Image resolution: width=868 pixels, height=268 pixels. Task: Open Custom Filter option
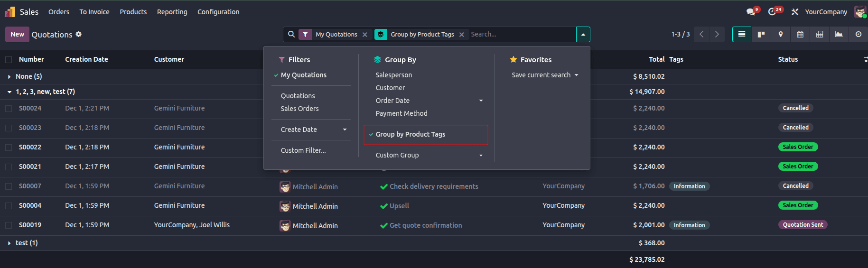[x=303, y=150]
